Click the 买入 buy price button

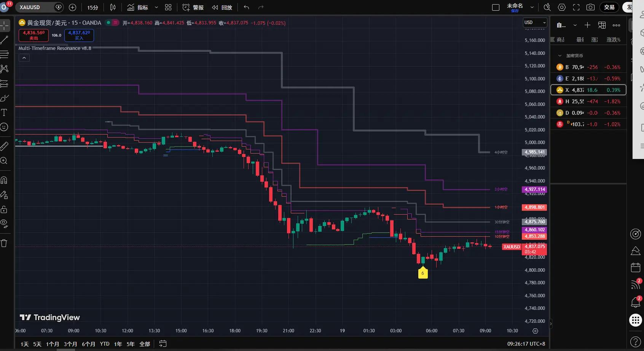click(x=79, y=35)
